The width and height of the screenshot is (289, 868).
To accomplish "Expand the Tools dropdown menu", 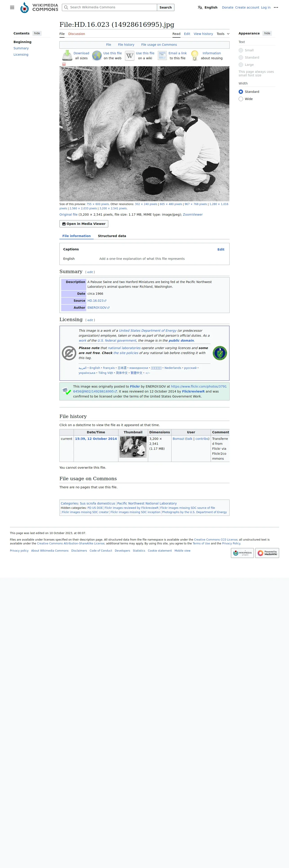I will tap(223, 34).
